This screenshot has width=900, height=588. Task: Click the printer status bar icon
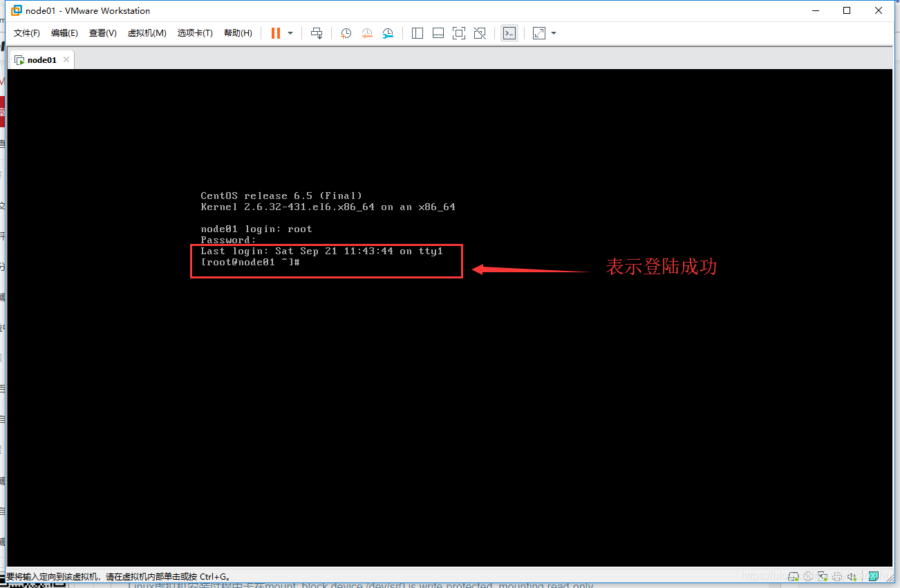[x=837, y=576]
